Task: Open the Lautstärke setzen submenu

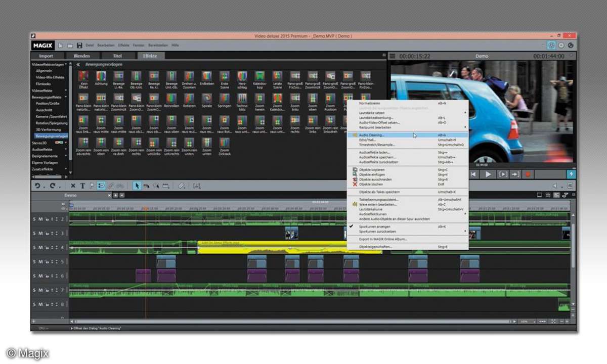Action: (408, 113)
